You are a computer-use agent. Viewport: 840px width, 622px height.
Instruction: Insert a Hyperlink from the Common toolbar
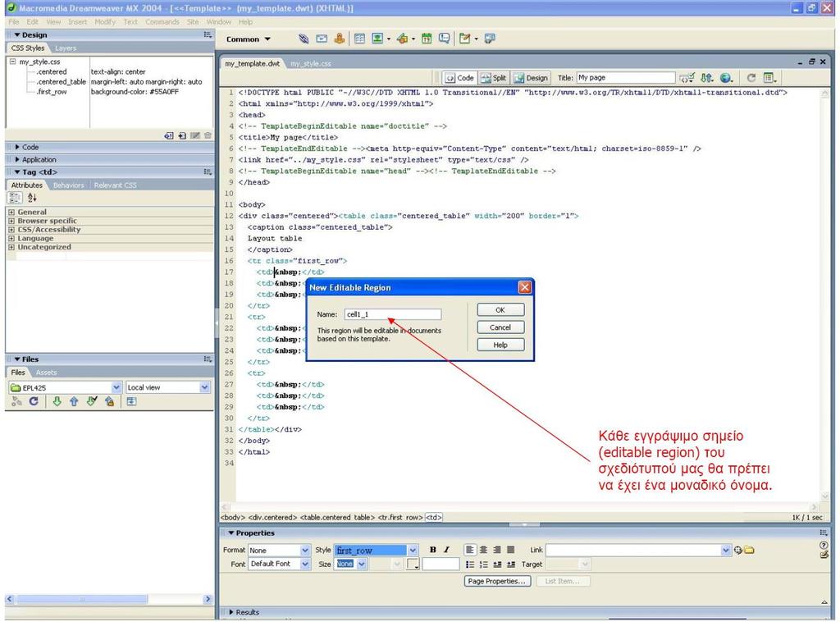click(x=304, y=39)
